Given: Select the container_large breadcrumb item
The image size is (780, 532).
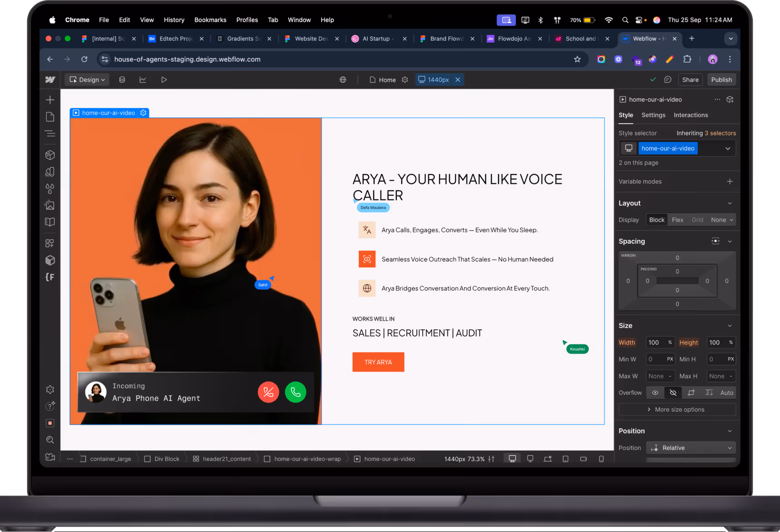Looking at the screenshot, I should pyautogui.click(x=111, y=459).
